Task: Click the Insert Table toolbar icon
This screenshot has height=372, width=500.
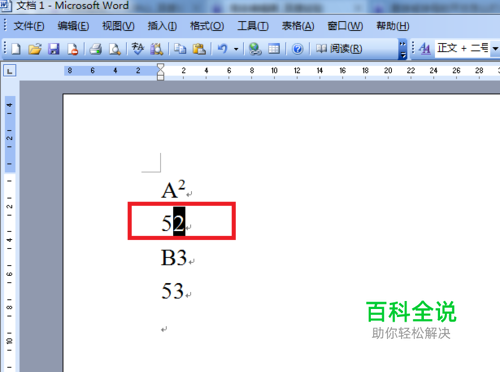Action: [x=274, y=49]
